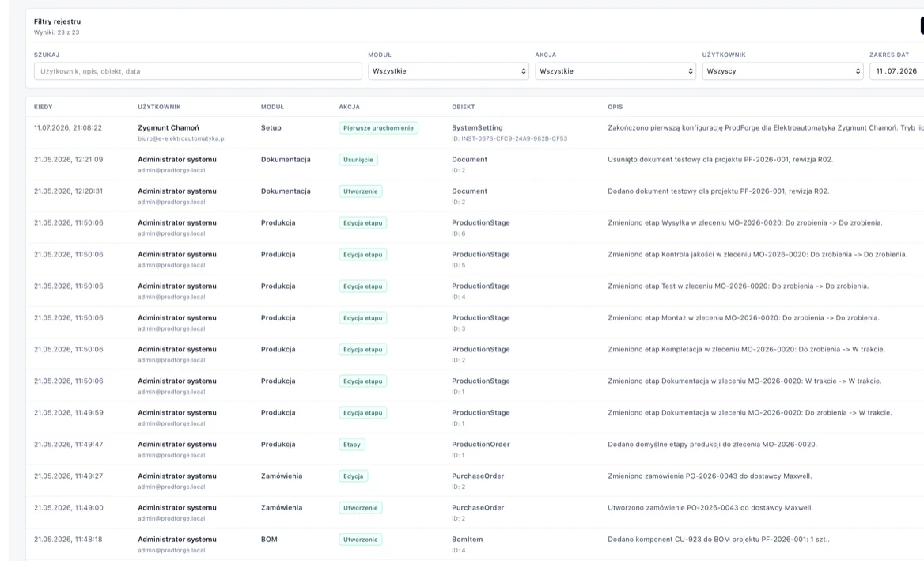
Task: Open the Moduł dropdown
Action: click(x=449, y=71)
